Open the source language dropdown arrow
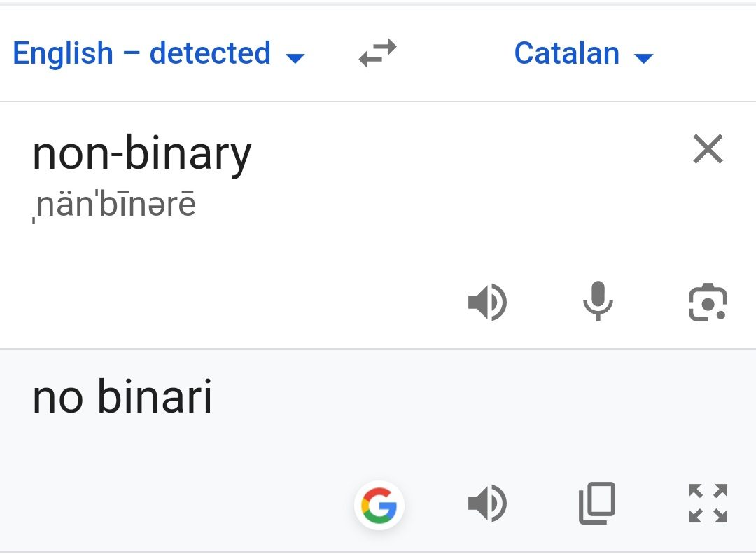Image resolution: width=756 pixels, height=554 pixels. 296,57
